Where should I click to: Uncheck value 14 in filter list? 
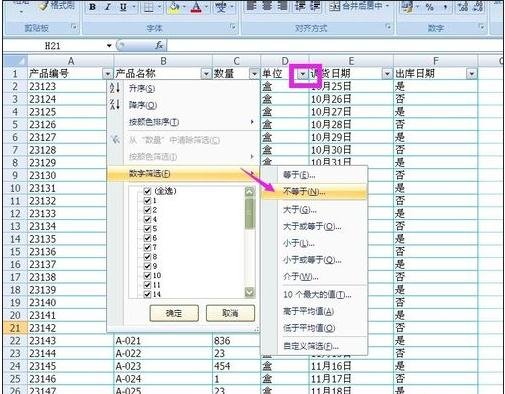pyautogui.click(x=147, y=294)
